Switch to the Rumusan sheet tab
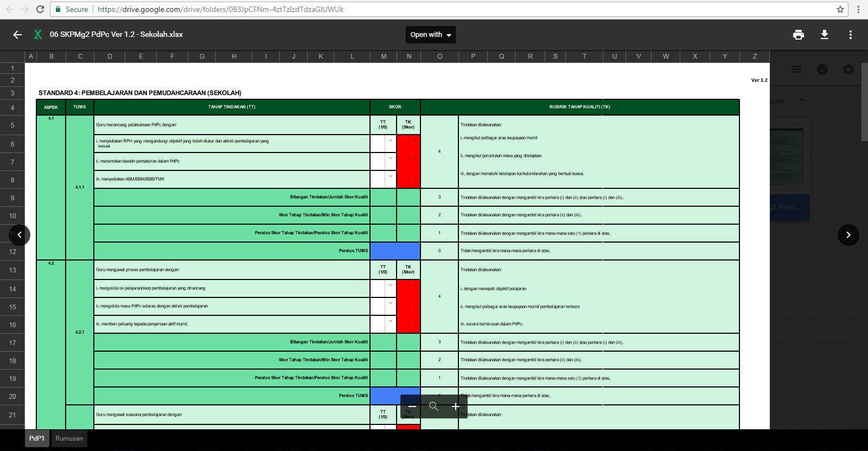This screenshot has height=451, width=868. 69,439
